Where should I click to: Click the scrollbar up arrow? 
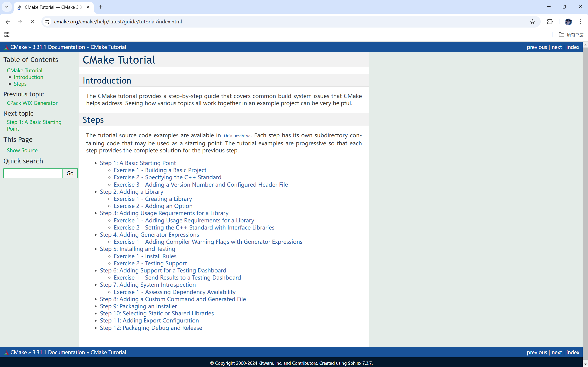click(x=585, y=45)
